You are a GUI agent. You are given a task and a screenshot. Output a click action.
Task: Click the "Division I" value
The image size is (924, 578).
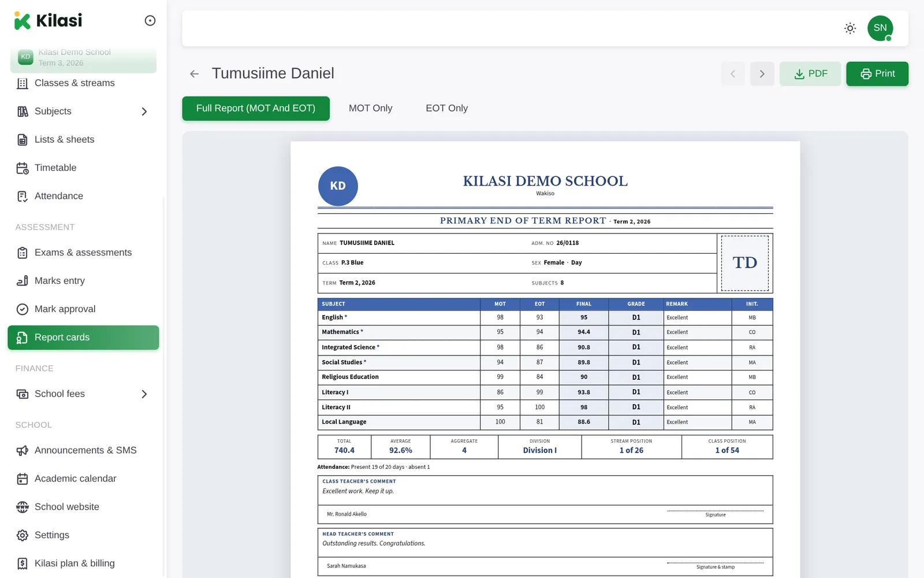(x=540, y=451)
